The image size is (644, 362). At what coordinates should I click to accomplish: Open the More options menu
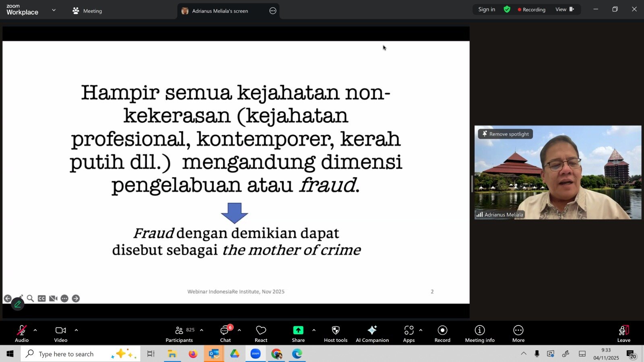pos(518,333)
